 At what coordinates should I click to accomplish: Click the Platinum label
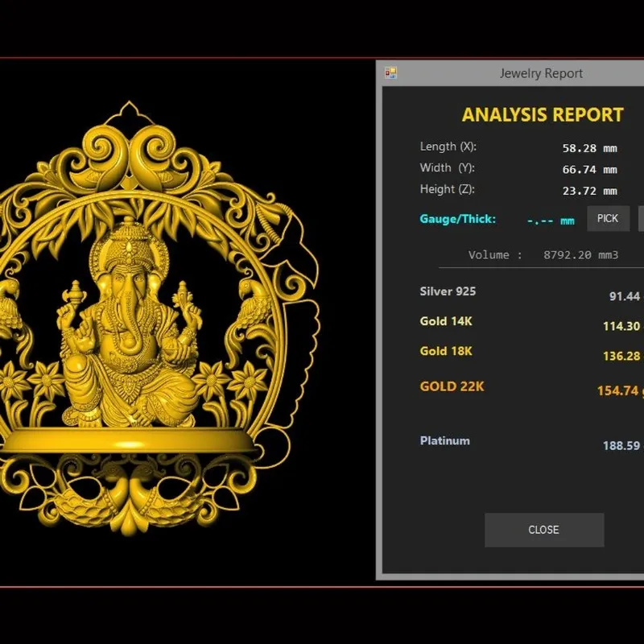pyautogui.click(x=445, y=441)
